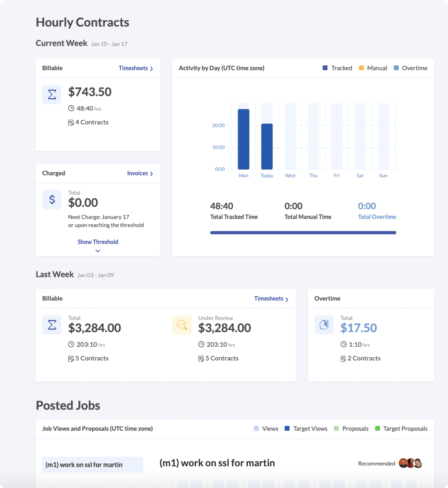Click the Last Week Total sigma icon
Screen dimensions: 448x488
coord(52,325)
